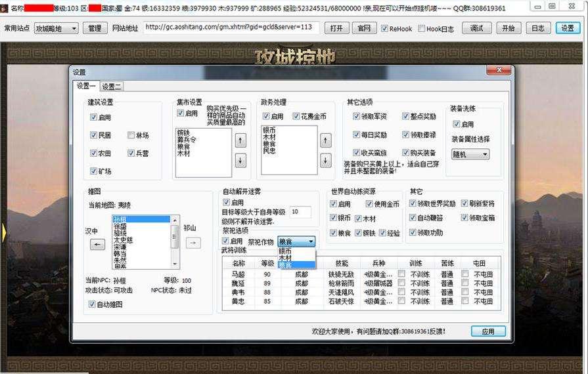Uncheck the ReHook checkbox

(x=384, y=29)
